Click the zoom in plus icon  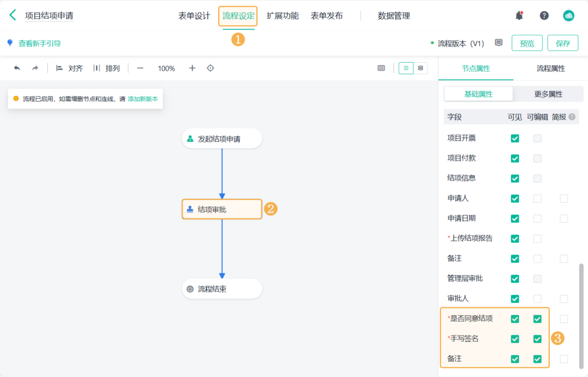[x=192, y=68]
